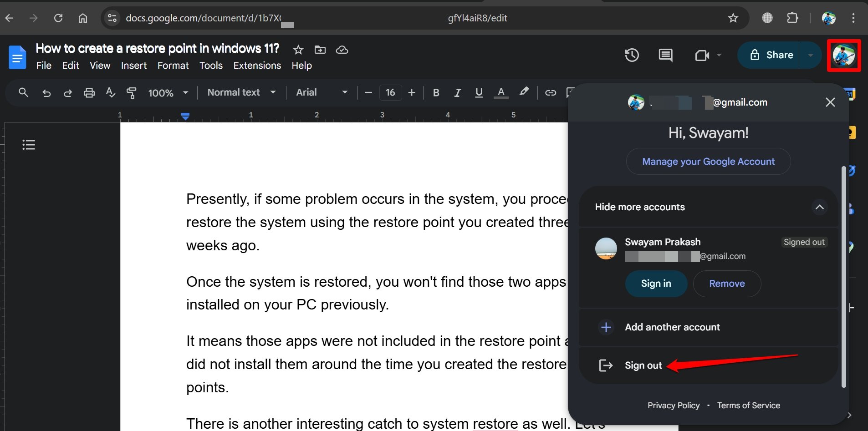Choose highlight color
Screen dimensions: 868x431
tap(524, 92)
